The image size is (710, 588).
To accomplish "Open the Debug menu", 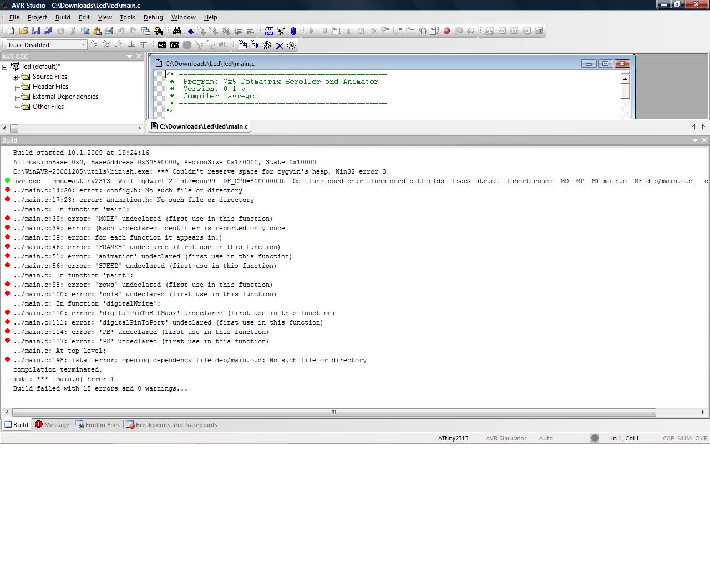I will pos(153,17).
